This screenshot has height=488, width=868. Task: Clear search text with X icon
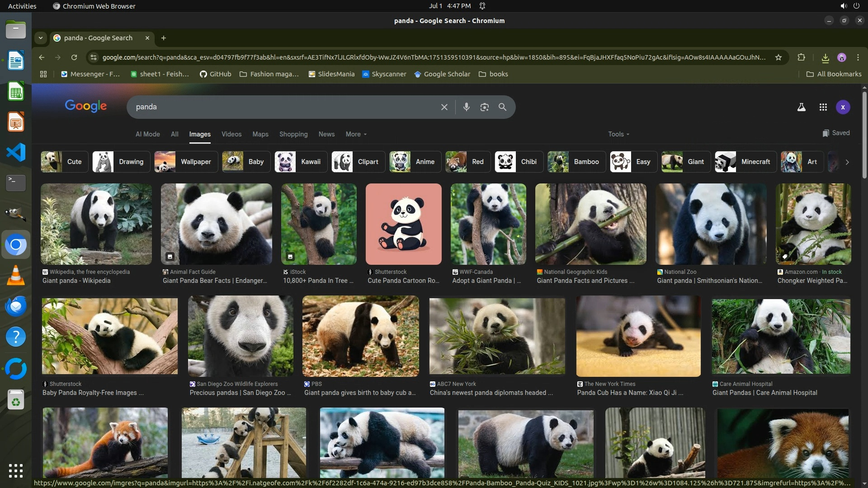coord(444,107)
